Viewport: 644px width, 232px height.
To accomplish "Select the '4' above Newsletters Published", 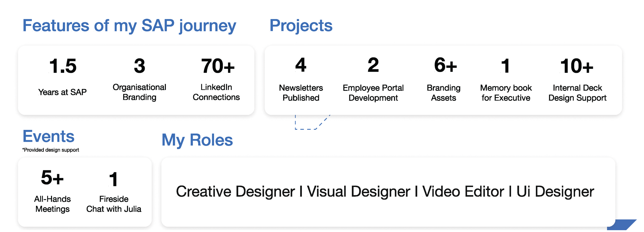I will (301, 65).
